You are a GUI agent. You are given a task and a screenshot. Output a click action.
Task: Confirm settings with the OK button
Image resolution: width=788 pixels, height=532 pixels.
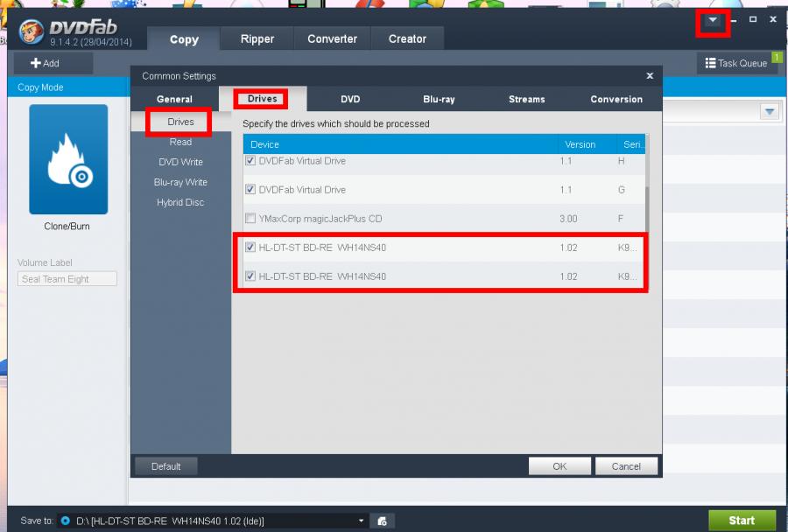[x=559, y=466]
